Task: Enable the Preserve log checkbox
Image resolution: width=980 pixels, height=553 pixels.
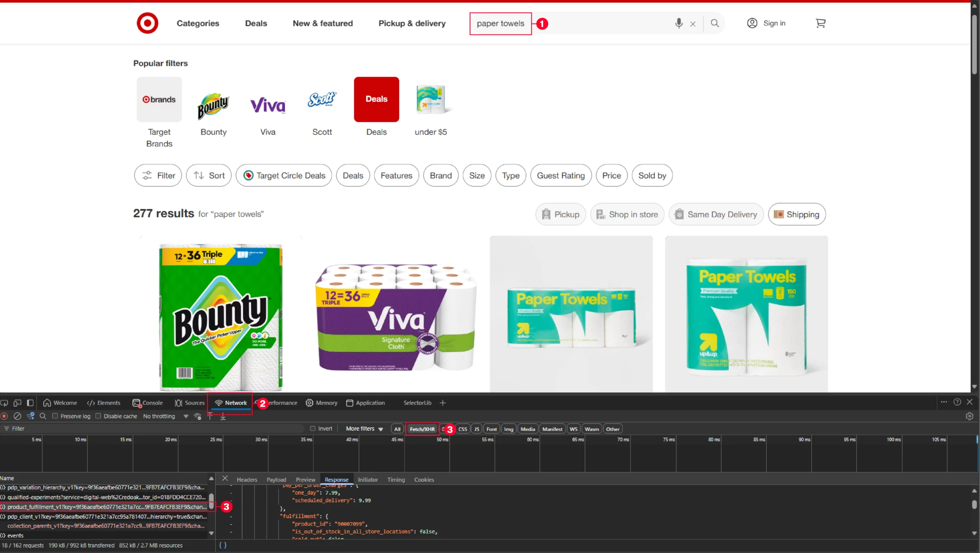Action: [x=55, y=416]
